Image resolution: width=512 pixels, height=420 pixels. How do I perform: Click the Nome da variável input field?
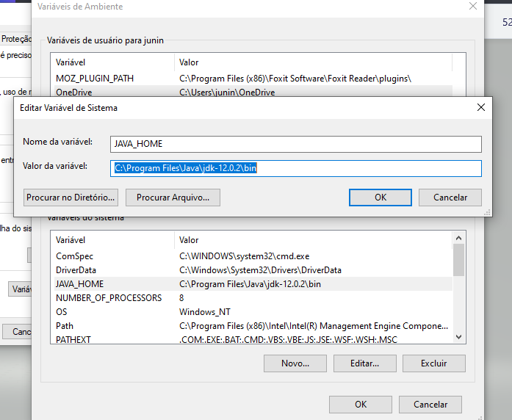click(x=295, y=144)
